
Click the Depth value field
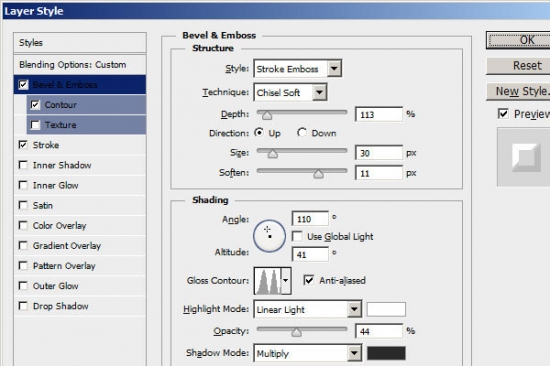(x=379, y=114)
